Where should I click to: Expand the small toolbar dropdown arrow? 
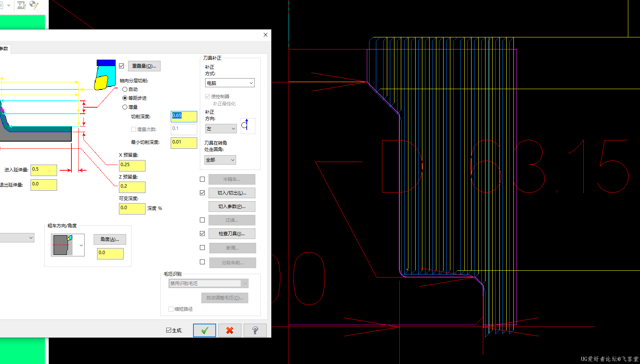coord(9,6)
